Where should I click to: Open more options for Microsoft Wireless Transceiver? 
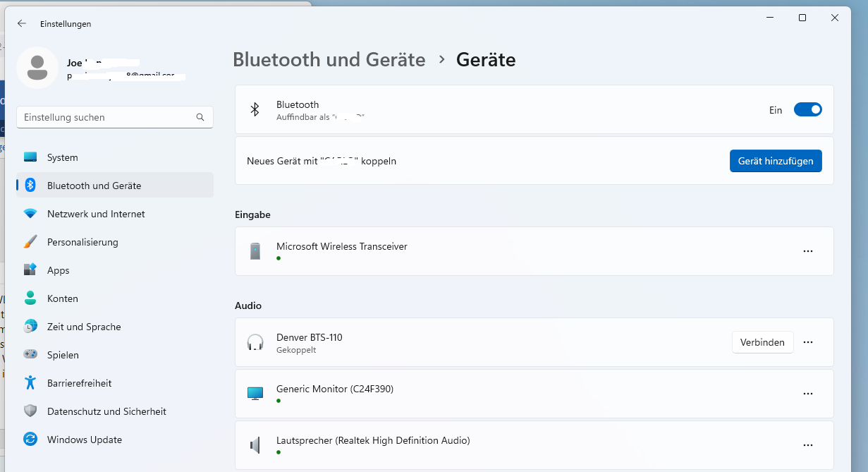808,251
